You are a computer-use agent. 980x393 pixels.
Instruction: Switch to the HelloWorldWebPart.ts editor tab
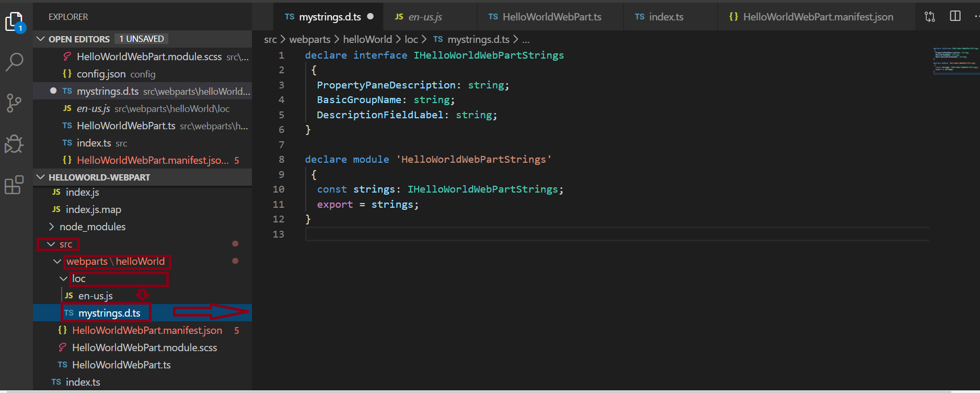pos(550,17)
